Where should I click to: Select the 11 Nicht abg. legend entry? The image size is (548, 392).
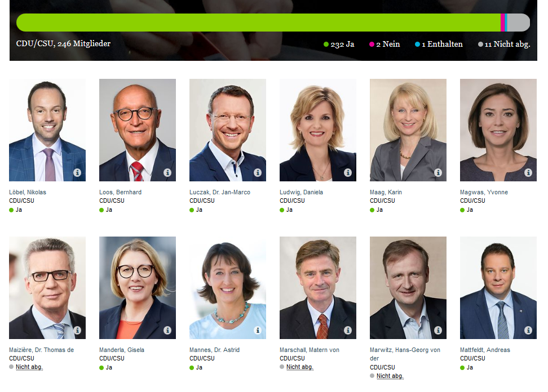tap(504, 44)
